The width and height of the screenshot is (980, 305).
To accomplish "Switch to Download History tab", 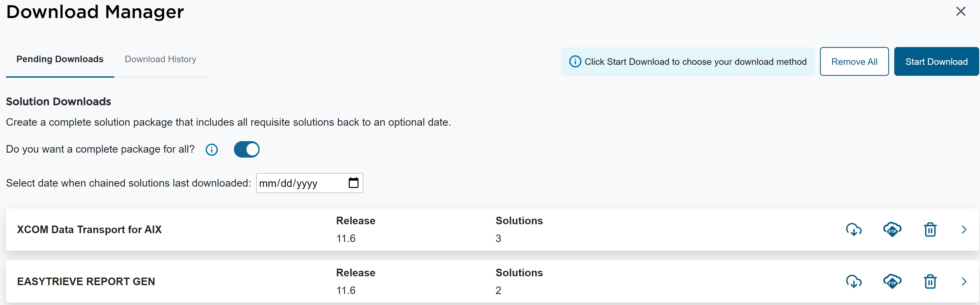I will point(160,59).
